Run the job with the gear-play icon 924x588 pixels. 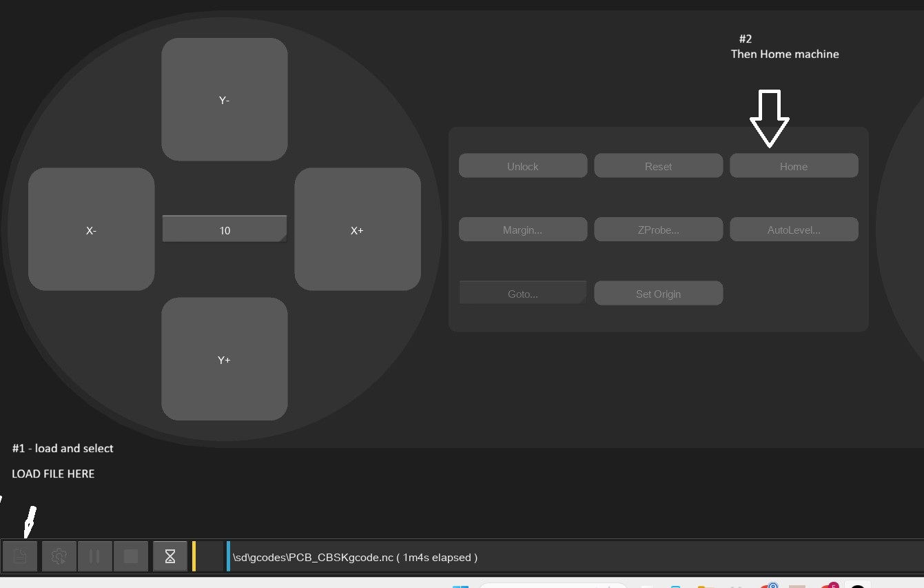pos(59,556)
